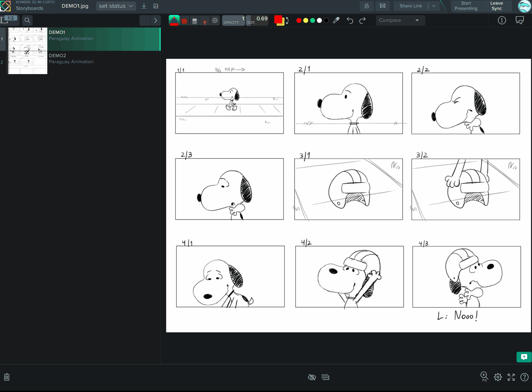Redo the annotation stroke
The width and height of the screenshot is (532, 392).
[363, 20]
